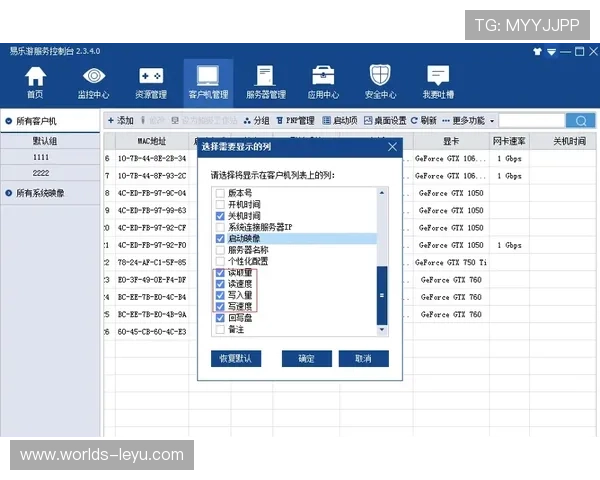Select row with MAC 4C-ED-FB-97-9C-04
The height and width of the screenshot is (480, 600).
(152, 193)
